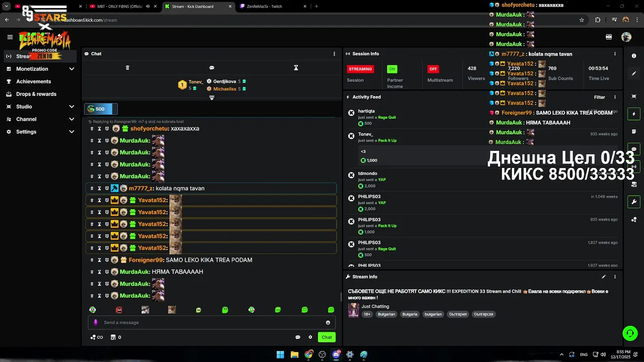The width and height of the screenshot is (644, 362).
Task: Open a new browser tab
Action: (x=316, y=7)
